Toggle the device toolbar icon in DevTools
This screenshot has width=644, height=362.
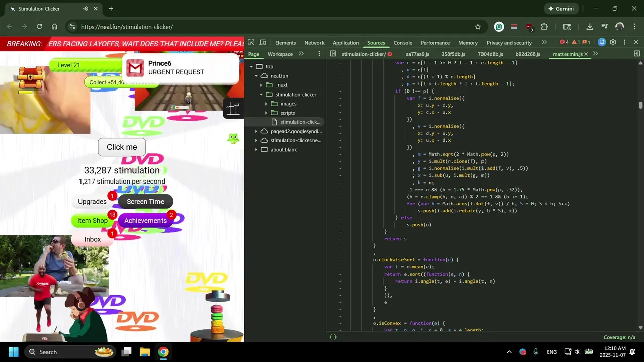pos(262,42)
